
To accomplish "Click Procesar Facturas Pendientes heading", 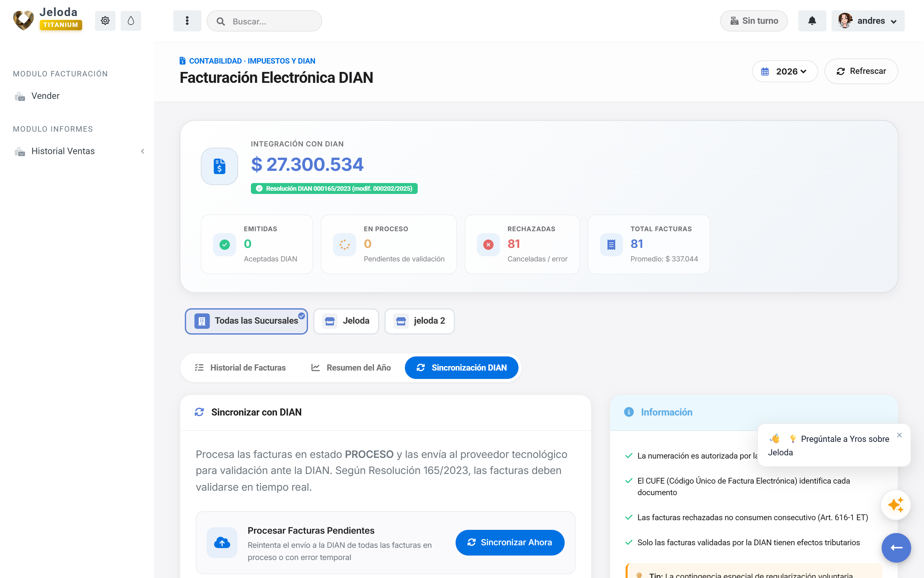I will [x=311, y=530].
